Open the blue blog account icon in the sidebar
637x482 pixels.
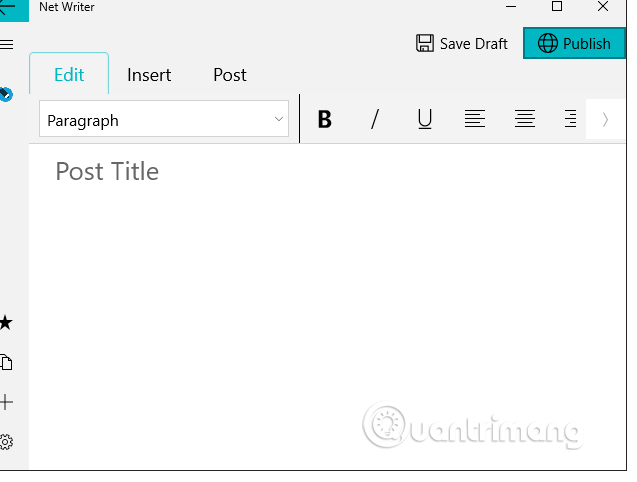tap(7, 94)
